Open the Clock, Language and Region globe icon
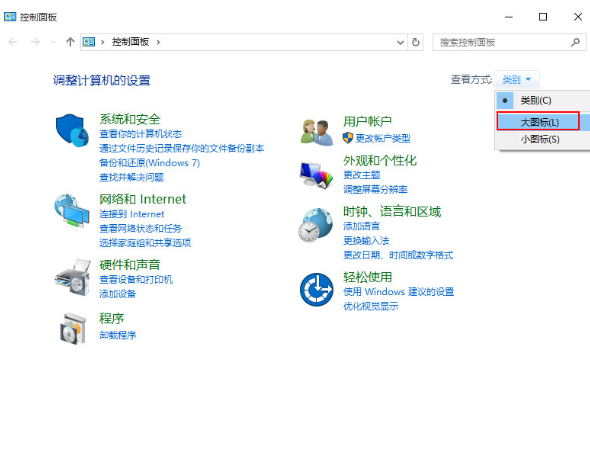Image resolution: width=590 pixels, height=453 pixels. pos(316,225)
